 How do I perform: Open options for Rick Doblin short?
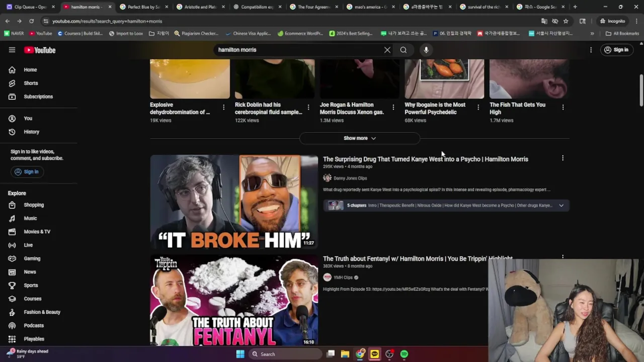coord(308,107)
